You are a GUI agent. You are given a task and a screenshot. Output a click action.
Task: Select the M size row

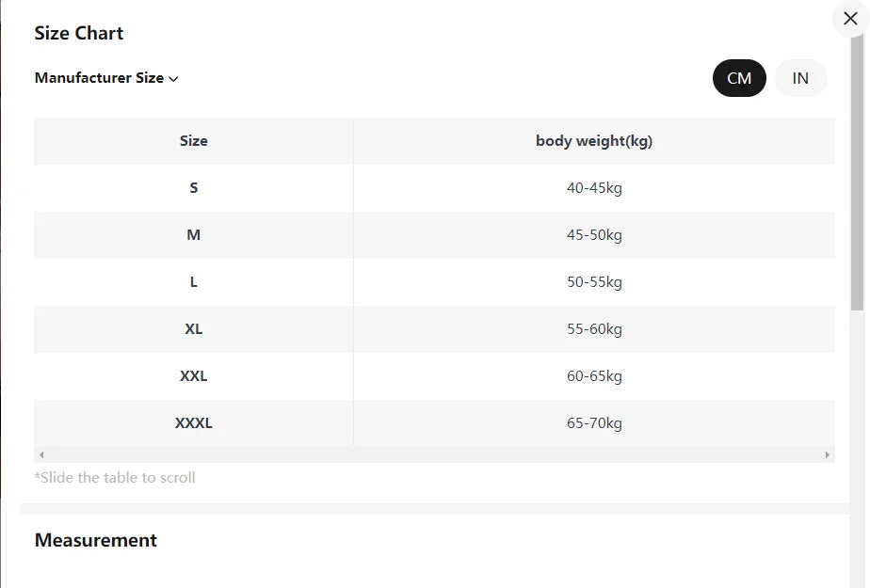click(x=434, y=235)
